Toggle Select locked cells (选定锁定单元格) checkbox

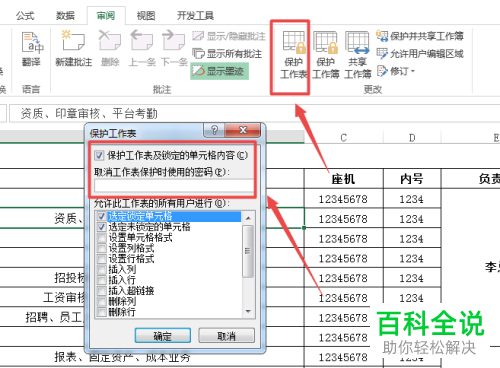(x=102, y=216)
